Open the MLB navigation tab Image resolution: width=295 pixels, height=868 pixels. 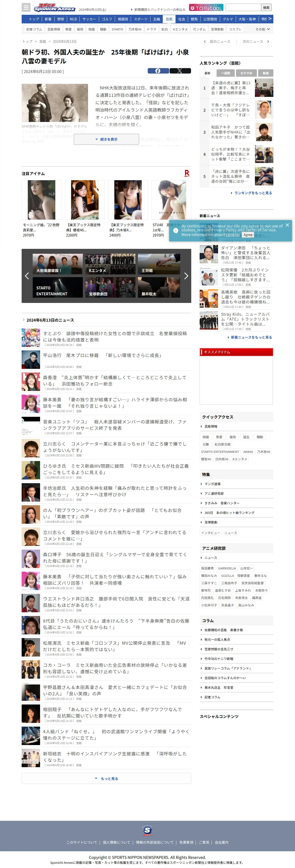coord(73,19)
